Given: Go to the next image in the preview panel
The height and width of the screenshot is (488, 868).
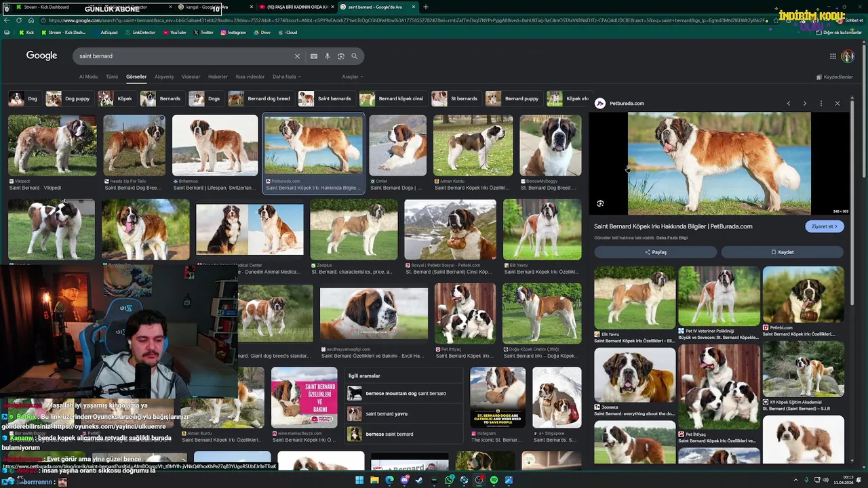Looking at the screenshot, I should (x=805, y=104).
